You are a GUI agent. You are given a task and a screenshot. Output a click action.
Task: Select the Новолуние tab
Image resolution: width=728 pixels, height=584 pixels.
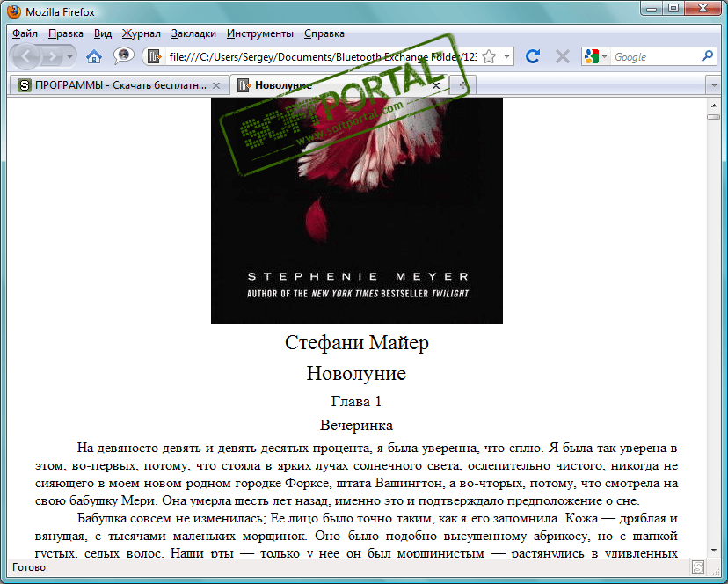339,85
